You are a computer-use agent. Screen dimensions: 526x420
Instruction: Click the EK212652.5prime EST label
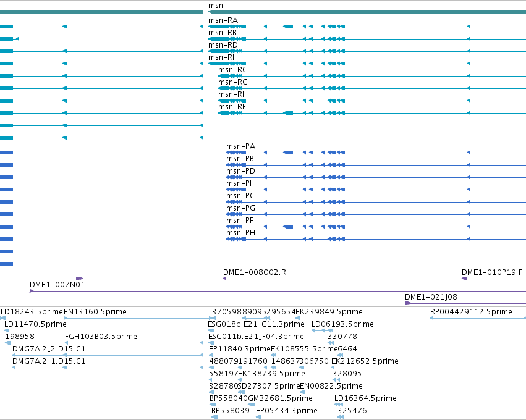click(x=365, y=362)
